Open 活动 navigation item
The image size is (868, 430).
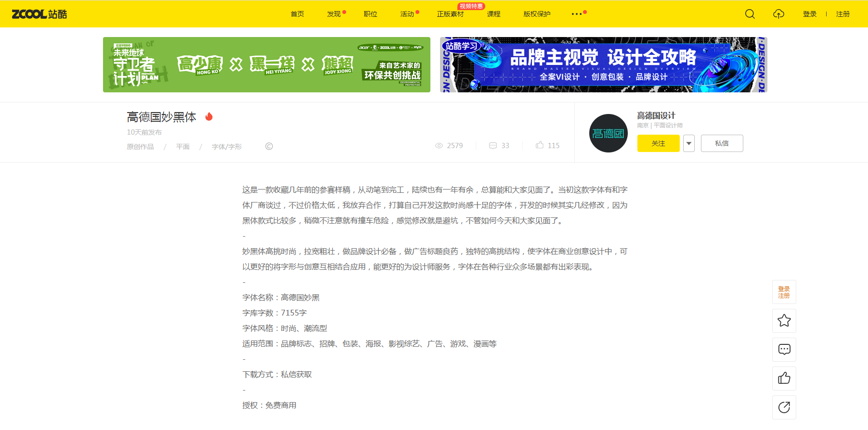(407, 14)
